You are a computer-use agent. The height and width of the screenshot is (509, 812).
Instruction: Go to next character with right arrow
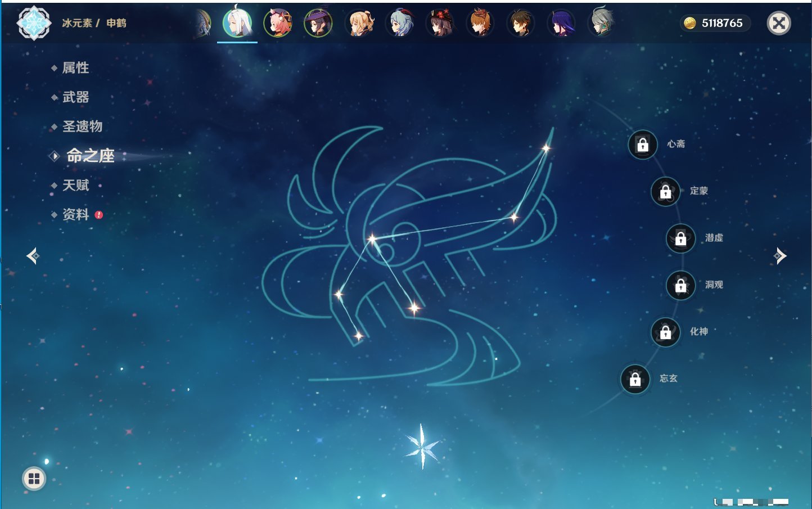pos(780,256)
